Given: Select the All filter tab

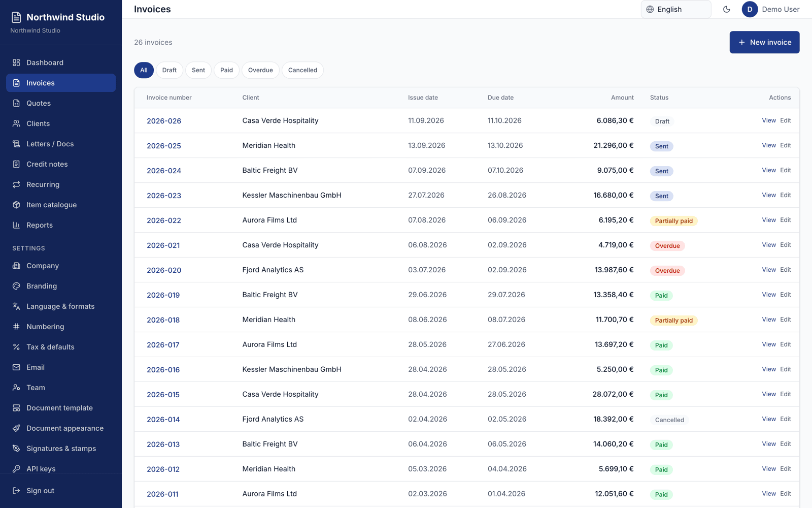Looking at the screenshot, I should tap(144, 70).
